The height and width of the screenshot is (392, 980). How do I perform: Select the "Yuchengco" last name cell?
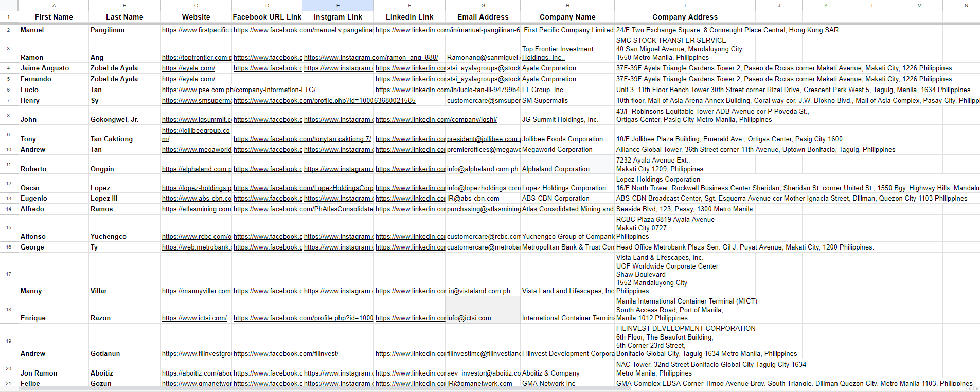[124, 228]
